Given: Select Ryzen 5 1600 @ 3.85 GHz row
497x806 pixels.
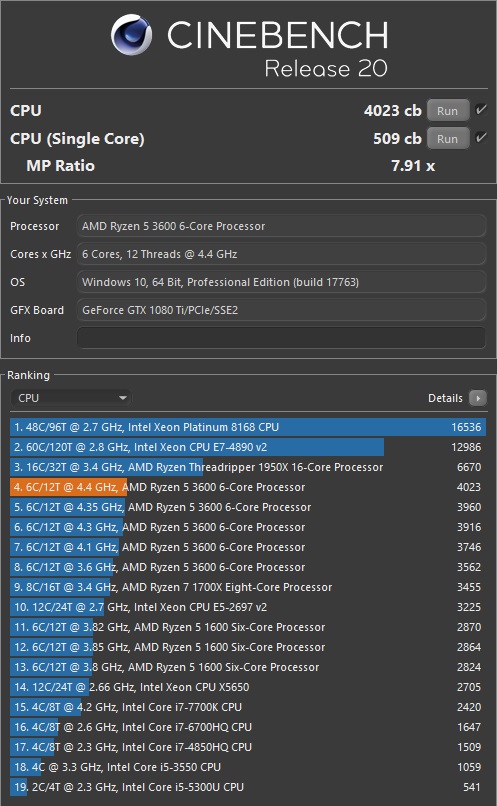Looking at the screenshot, I should click(248, 647).
